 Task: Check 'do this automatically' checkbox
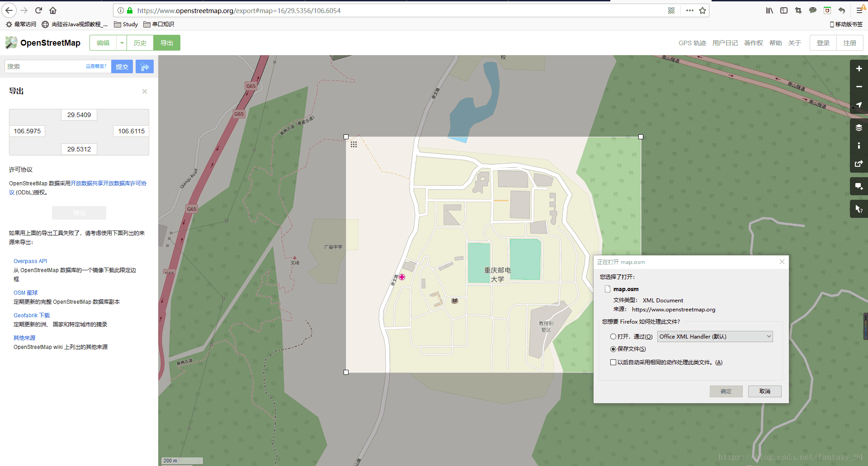click(x=613, y=362)
